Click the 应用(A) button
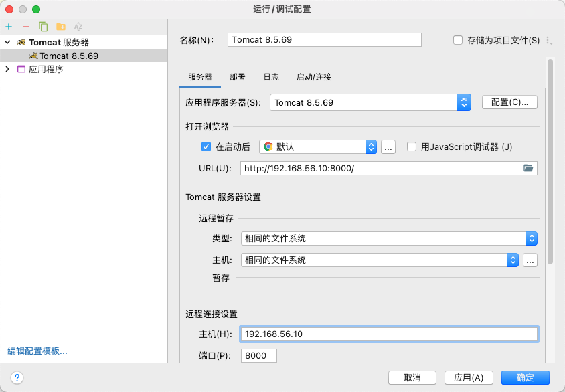Screen dimensions: 565x392 469,377
